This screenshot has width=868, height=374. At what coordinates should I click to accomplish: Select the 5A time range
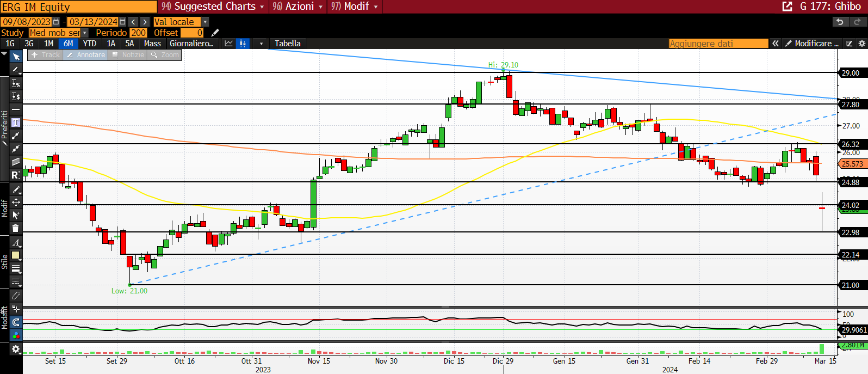click(129, 44)
